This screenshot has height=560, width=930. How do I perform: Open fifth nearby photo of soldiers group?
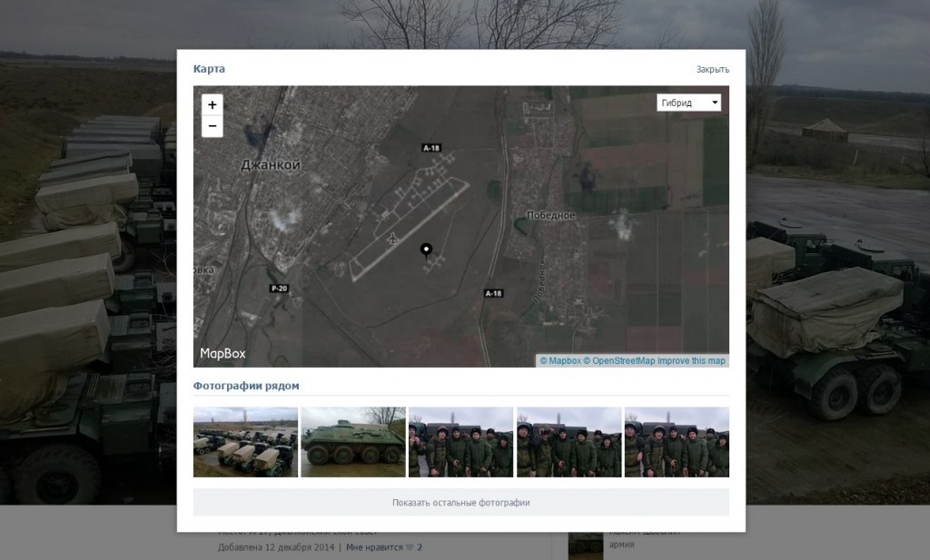677,442
